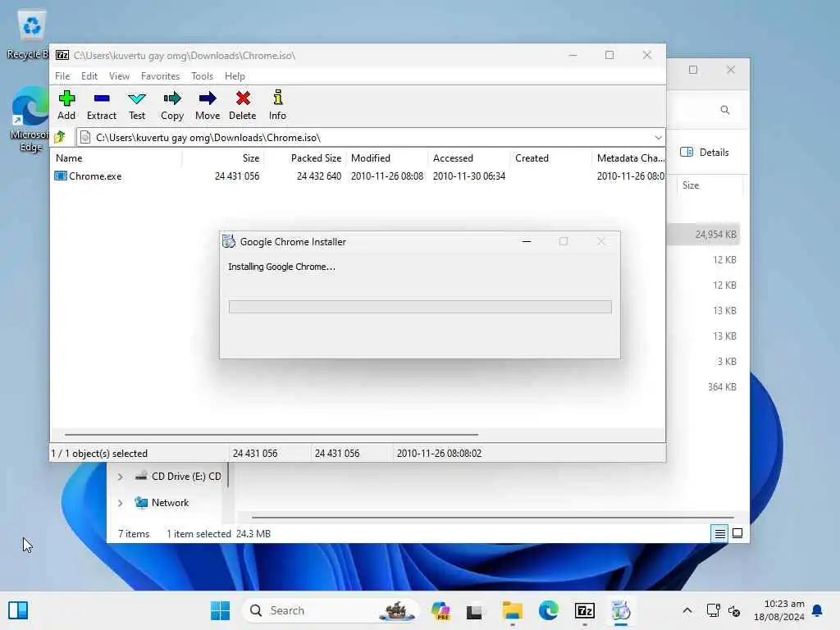Click the Chrome.exe file icon
Image resolution: width=840 pixels, height=630 pixels.
tap(61, 176)
